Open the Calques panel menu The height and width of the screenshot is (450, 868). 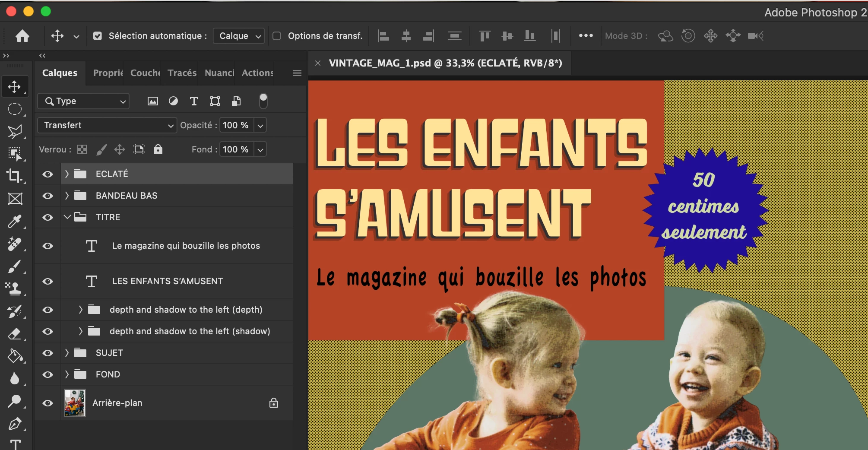297,73
